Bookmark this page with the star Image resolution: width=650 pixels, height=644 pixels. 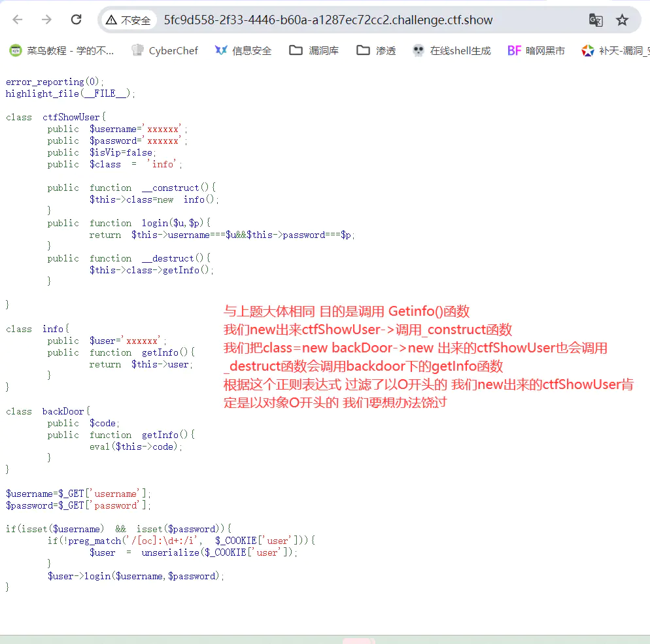click(622, 20)
